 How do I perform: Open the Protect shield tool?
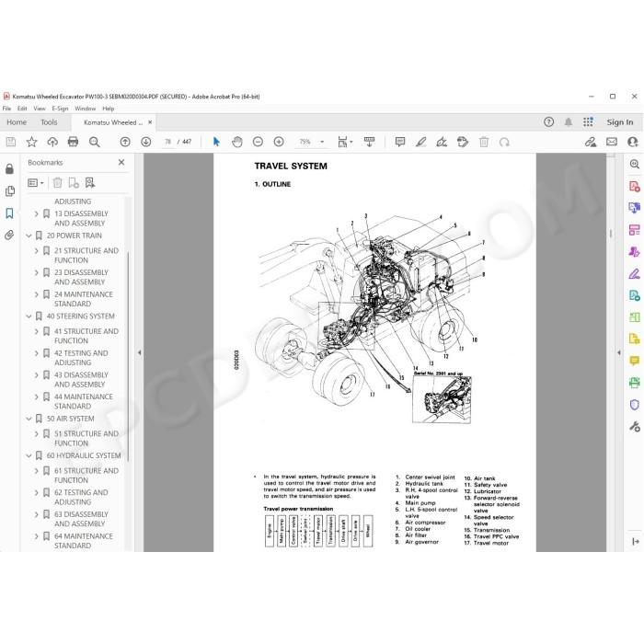635,405
